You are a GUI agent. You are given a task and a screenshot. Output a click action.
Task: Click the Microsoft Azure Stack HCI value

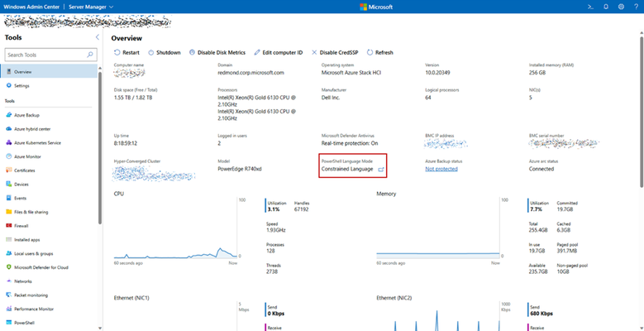(x=351, y=73)
